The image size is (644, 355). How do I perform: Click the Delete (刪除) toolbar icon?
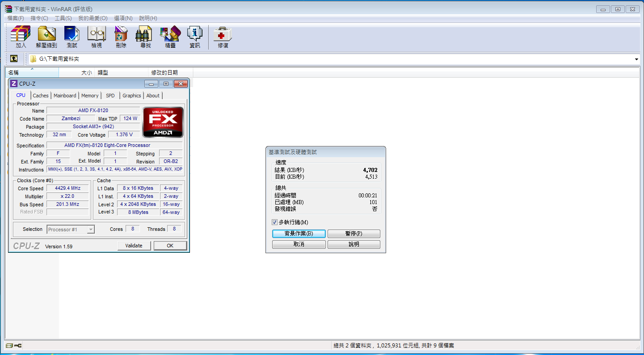[x=121, y=37]
